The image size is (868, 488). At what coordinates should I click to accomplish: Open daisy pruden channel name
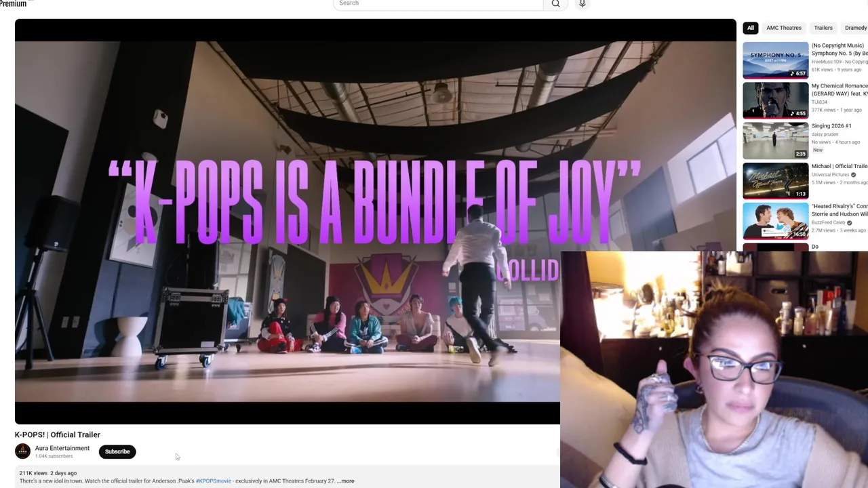[x=825, y=134]
